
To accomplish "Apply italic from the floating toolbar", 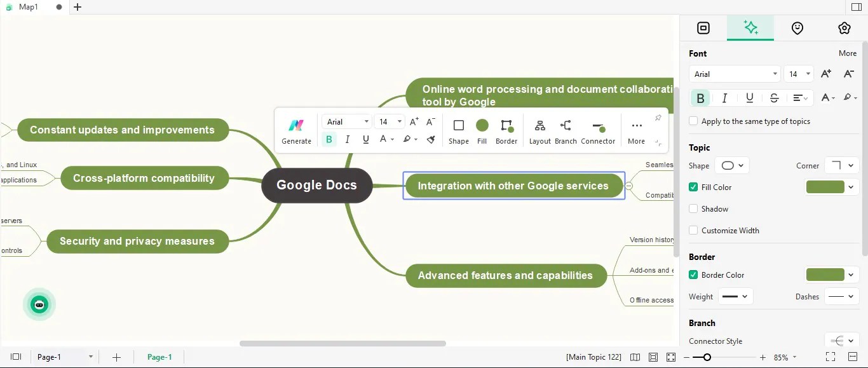I will coord(347,139).
